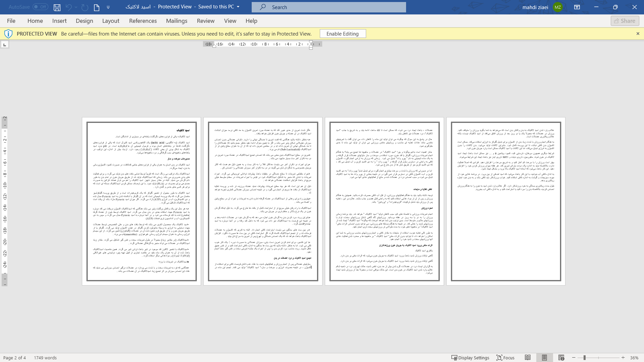The image size is (644, 362).
Task: Click the 36% zoom level
Action: (x=634, y=358)
